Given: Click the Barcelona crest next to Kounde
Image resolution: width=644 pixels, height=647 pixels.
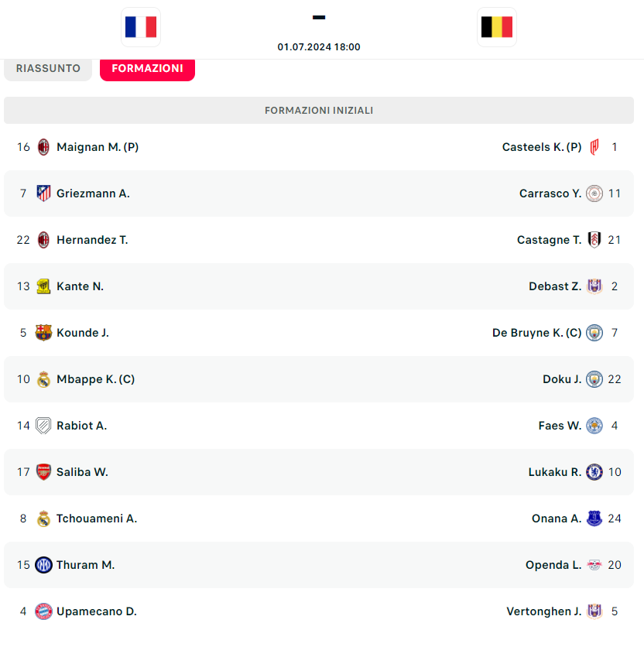Looking at the screenshot, I should pyautogui.click(x=44, y=333).
